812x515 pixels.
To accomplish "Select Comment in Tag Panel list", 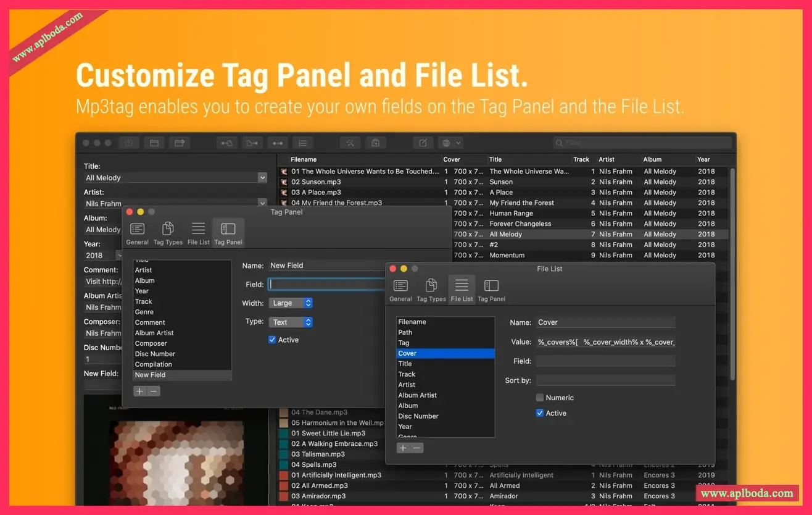I will (x=183, y=322).
